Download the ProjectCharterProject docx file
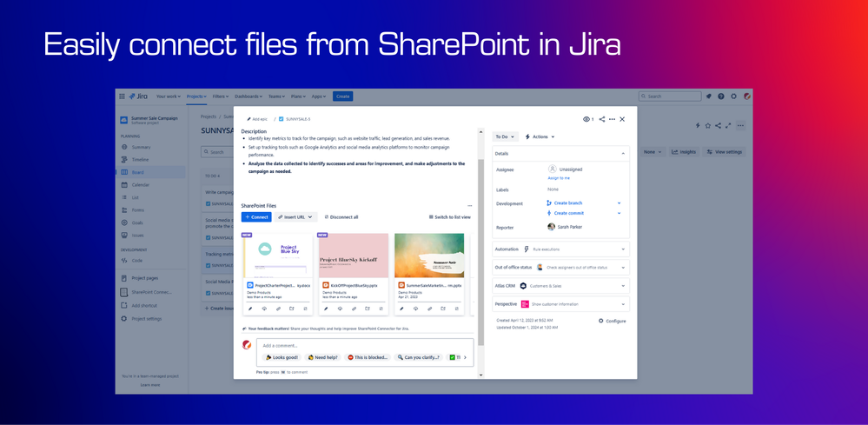 [264, 309]
